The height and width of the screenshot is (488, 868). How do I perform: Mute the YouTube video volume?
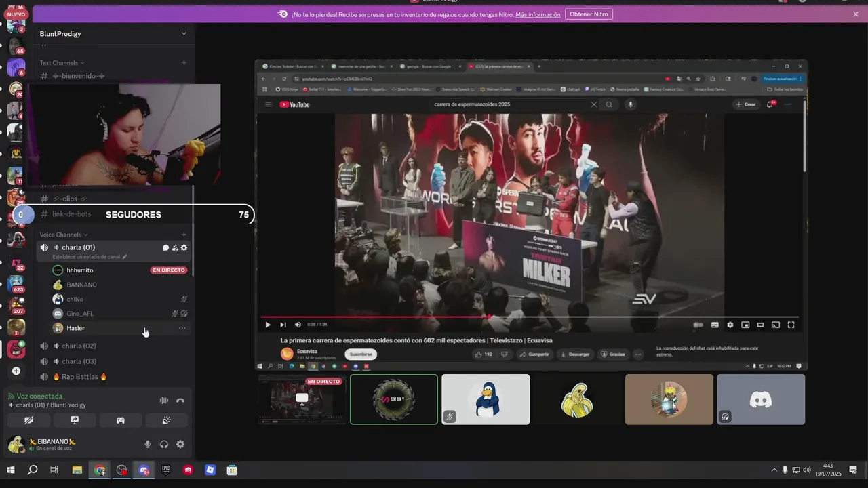(x=298, y=325)
